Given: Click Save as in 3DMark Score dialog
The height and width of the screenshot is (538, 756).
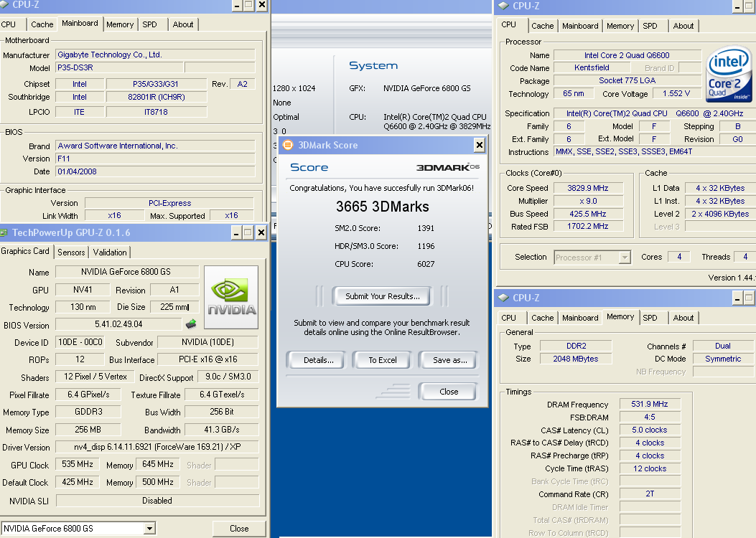Looking at the screenshot, I should click(x=449, y=360).
